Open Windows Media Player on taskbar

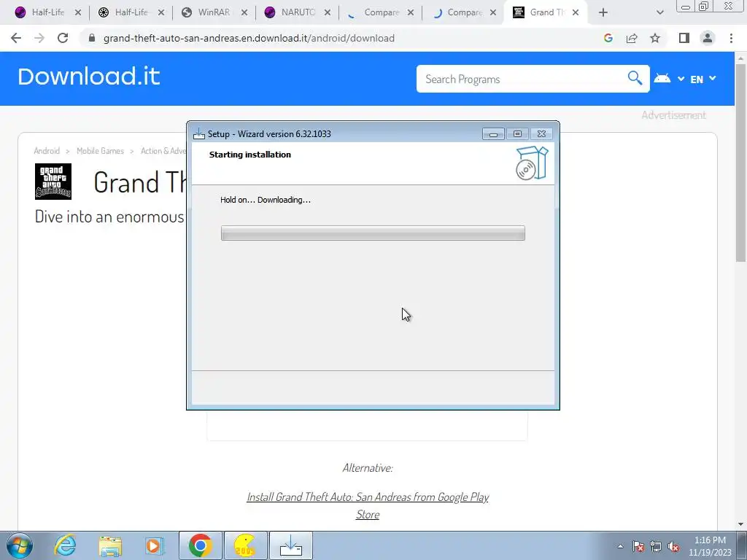[154, 546]
